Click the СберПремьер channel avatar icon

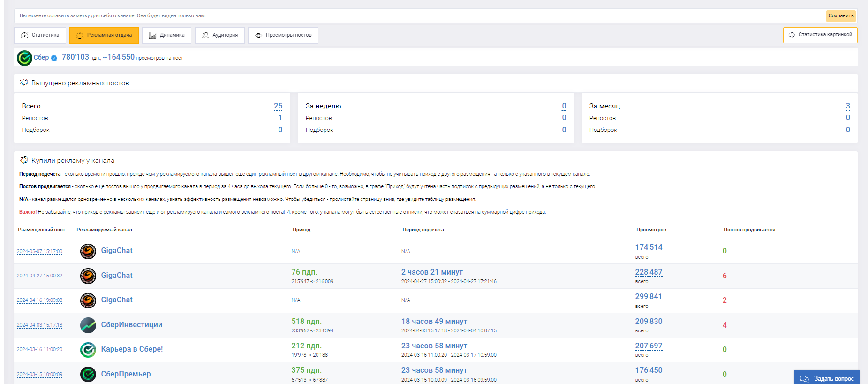pyautogui.click(x=88, y=374)
